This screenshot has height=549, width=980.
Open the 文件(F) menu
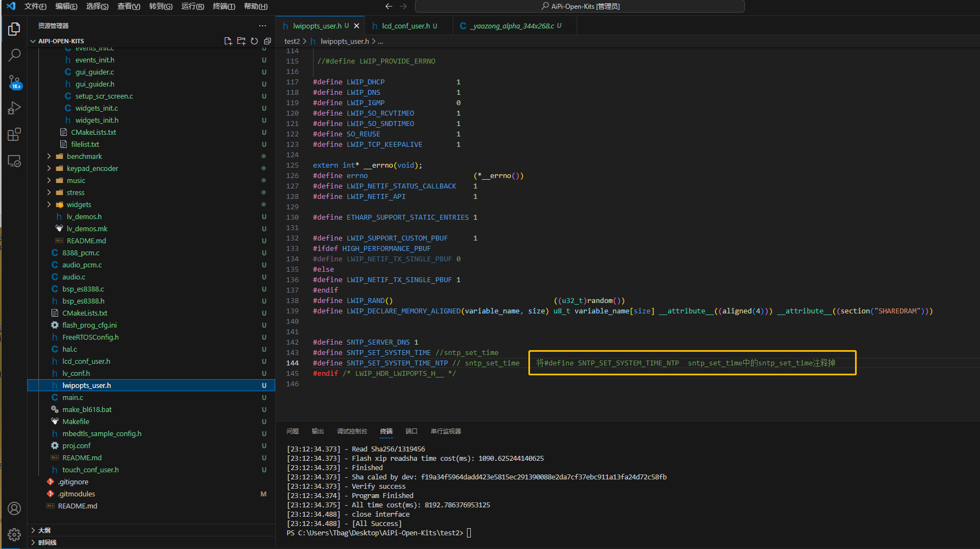click(x=35, y=6)
